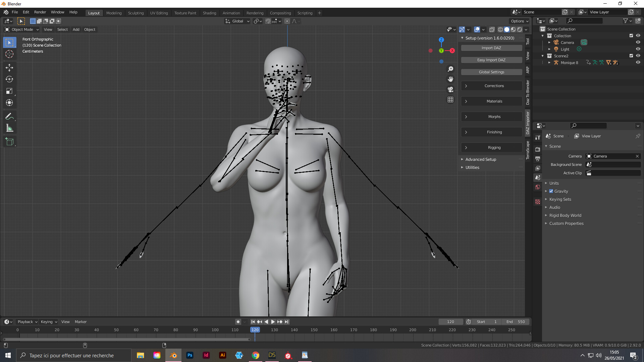
Task: Exclude Scenne2 collection via checkbox
Action: [x=631, y=56]
